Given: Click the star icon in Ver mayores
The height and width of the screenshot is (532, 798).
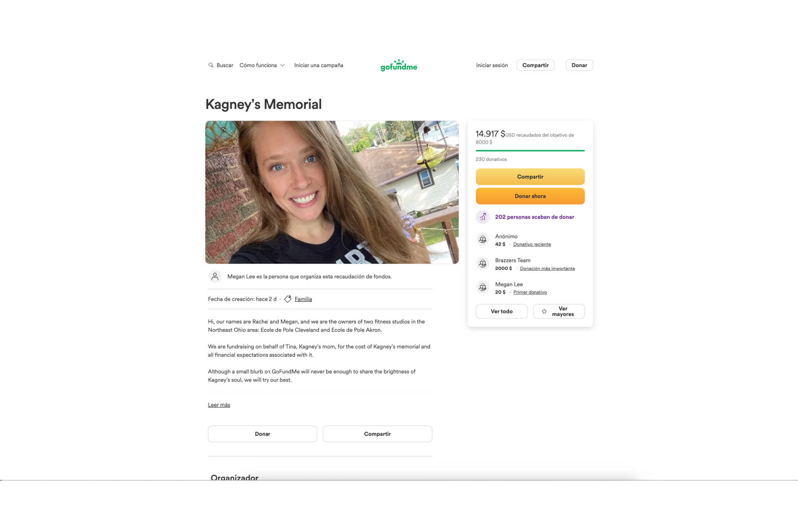Looking at the screenshot, I should [x=544, y=311].
